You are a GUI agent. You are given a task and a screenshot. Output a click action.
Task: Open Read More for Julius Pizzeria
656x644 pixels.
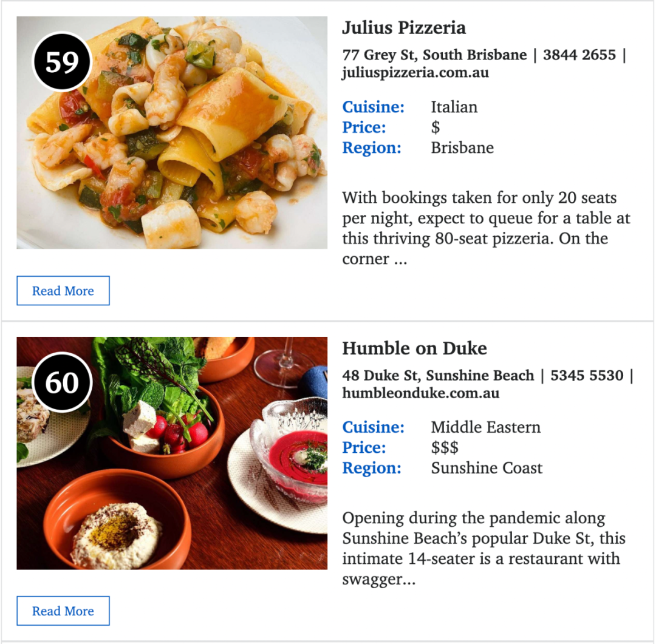point(63,291)
